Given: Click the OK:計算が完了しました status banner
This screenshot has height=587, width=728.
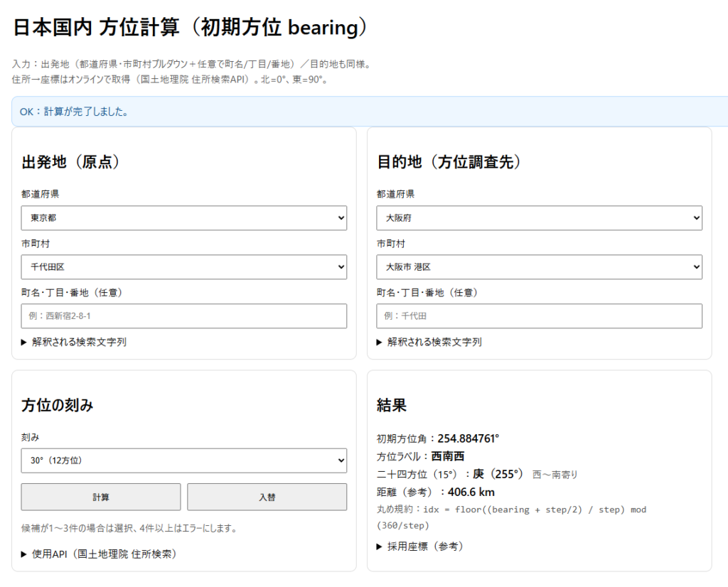Looking at the screenshot, I should 370,112.
